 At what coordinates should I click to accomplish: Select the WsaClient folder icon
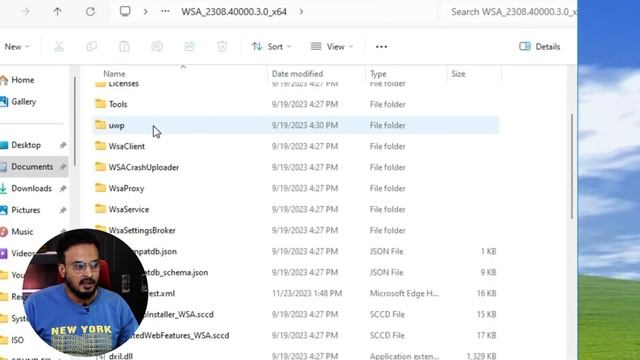click(x=100, y=146)
